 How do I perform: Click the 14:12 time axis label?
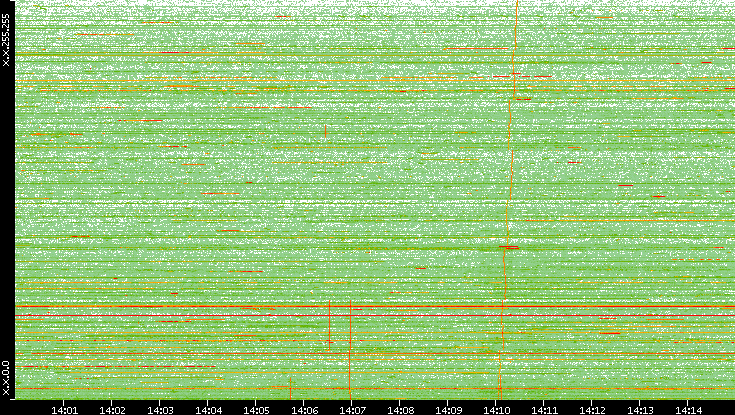[x=592, y=410]
